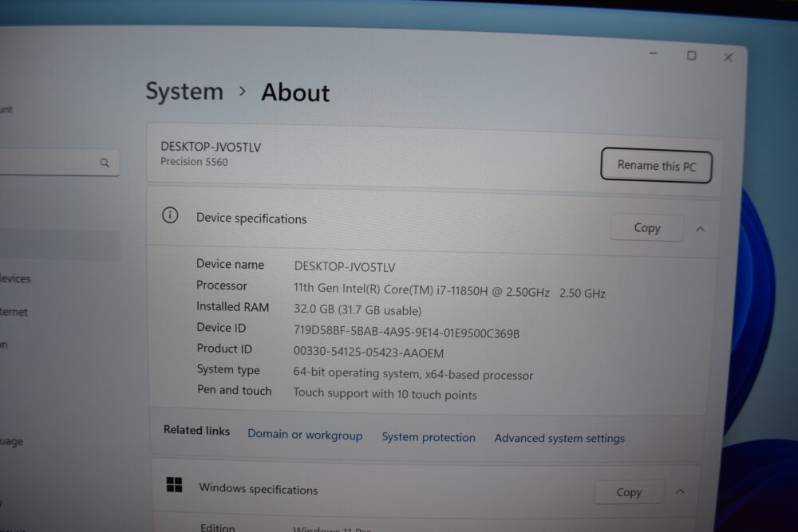
Task: Collapse the Device specifications section
Action: (701, 230)
